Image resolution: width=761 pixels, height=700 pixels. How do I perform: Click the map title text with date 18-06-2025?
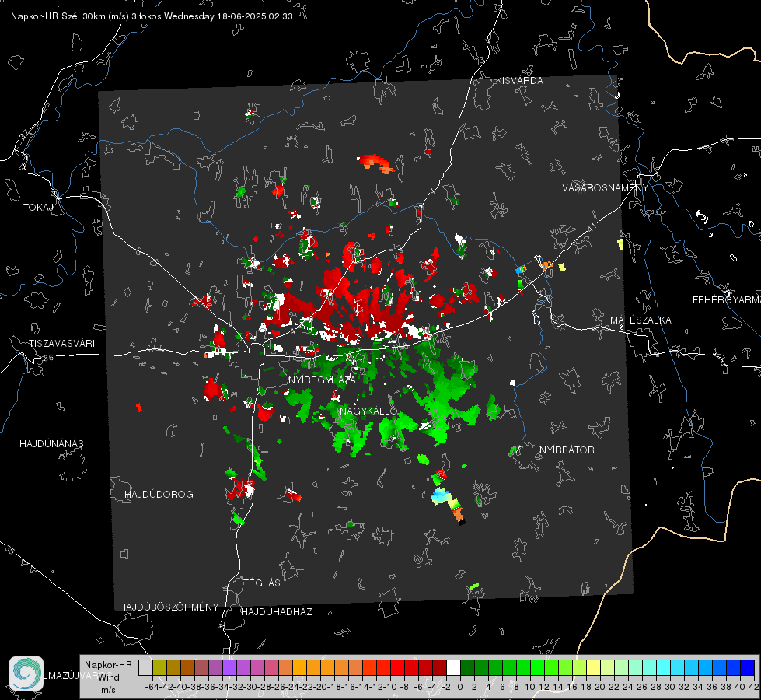tap(152, 16)
